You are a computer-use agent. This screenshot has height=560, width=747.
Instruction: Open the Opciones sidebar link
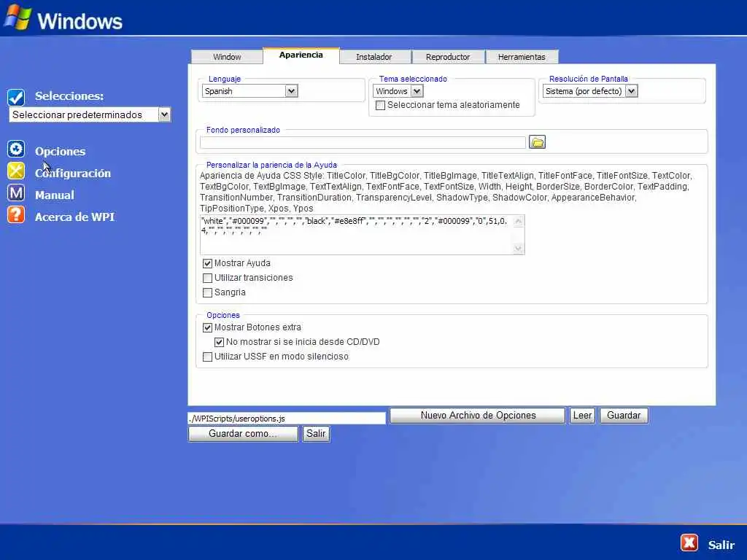point(60,152)
